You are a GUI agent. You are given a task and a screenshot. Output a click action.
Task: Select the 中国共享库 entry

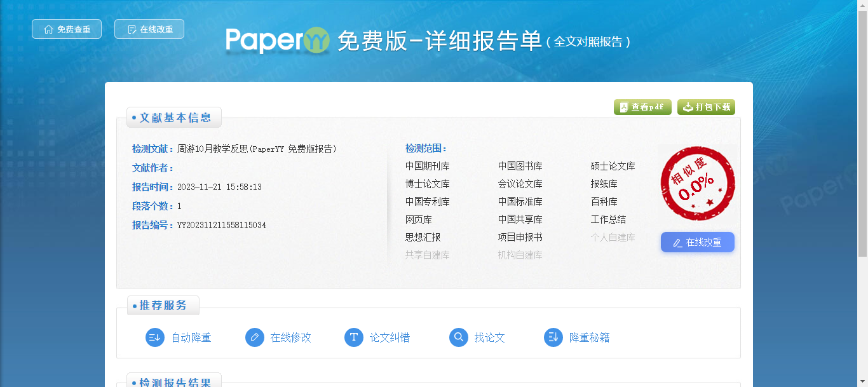[x=520, y=220]
